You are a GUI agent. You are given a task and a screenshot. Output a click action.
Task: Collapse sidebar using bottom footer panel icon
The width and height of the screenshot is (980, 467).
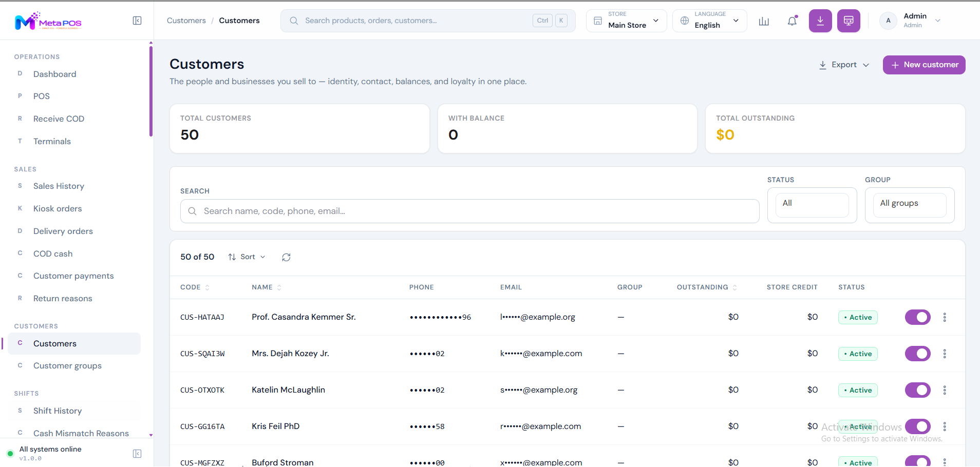pyautogui.click(x=137, y=454)
